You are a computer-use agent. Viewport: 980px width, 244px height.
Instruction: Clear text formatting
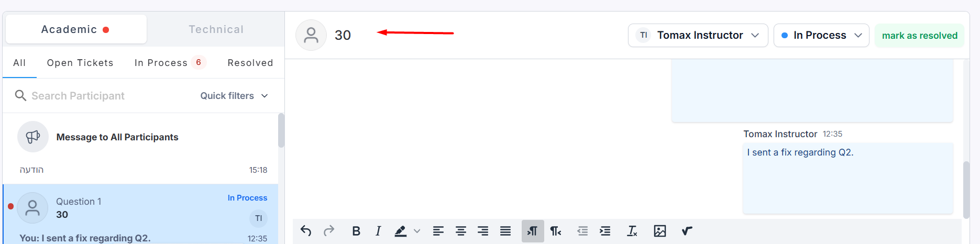632,231
